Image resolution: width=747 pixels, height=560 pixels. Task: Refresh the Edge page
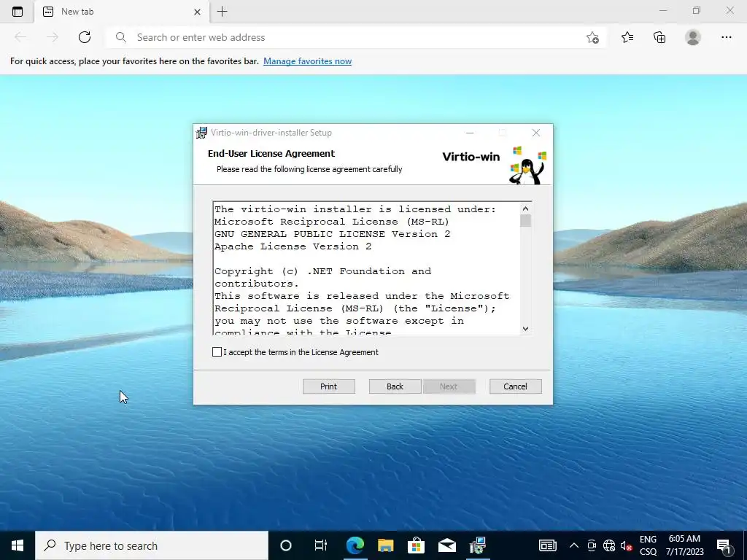(85, 37)
